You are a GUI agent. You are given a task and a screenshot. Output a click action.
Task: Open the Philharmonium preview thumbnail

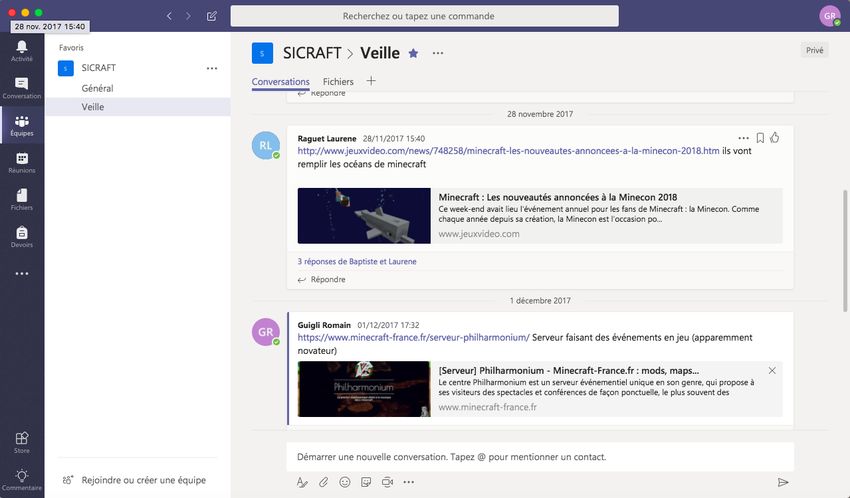[364, 389]
